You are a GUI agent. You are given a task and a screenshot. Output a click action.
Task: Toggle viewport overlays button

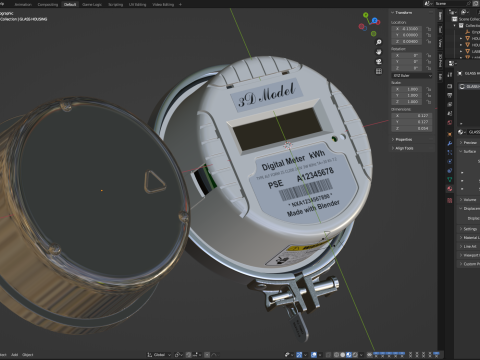314,355
